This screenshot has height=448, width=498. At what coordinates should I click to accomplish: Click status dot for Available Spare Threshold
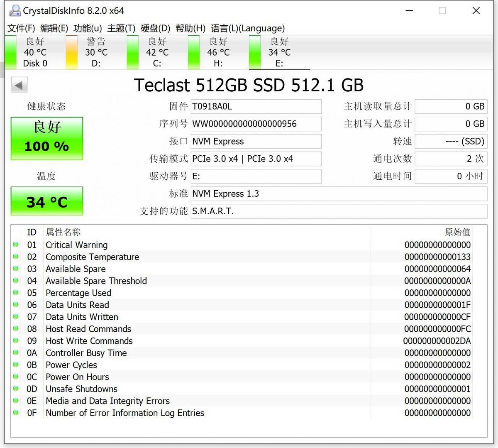tap(16, 281)
